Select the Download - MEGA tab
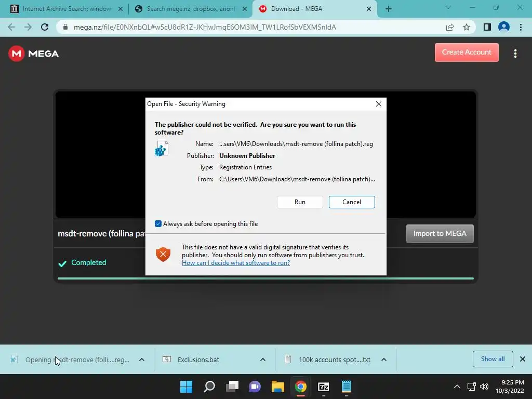This screenshot has height=399, width=532. click(315, 9)
